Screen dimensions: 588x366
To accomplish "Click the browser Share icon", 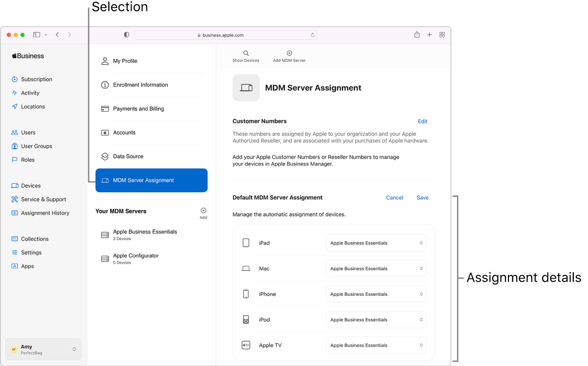I will pyautogui.click(x=417, y=35).
